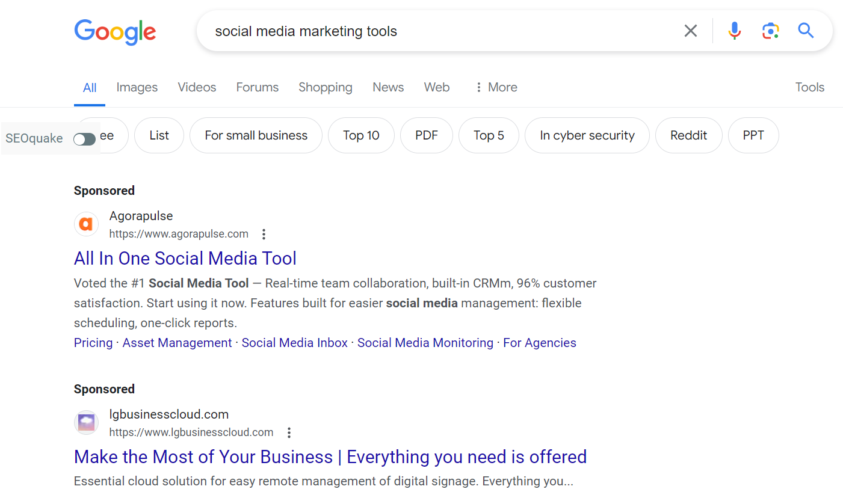Open the For Agencies sitelink
Screen dimensions: 843x504
(540, 343)
